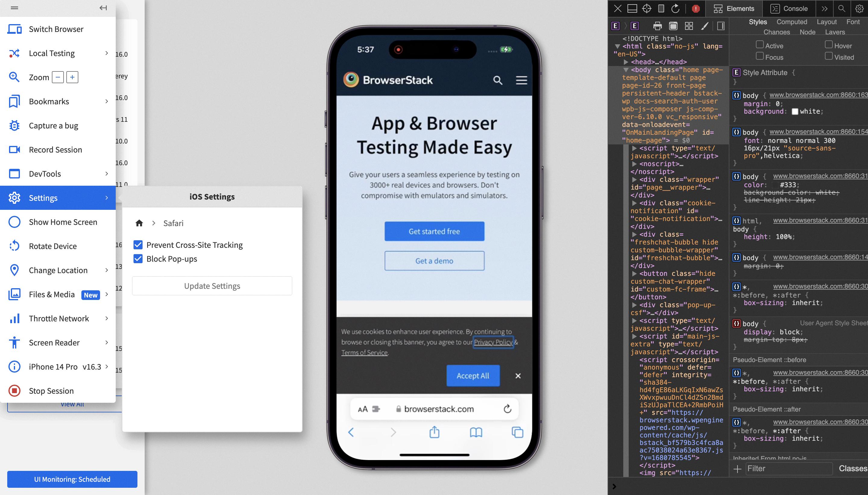Click the Update Settings button
868x495 pixels.
[212, 286]
